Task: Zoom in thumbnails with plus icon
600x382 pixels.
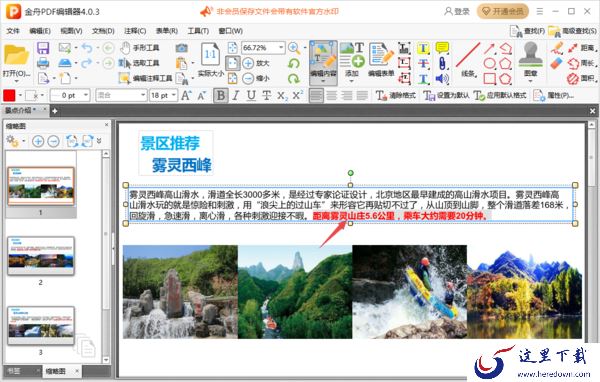Action: click(x=38, y=141)
